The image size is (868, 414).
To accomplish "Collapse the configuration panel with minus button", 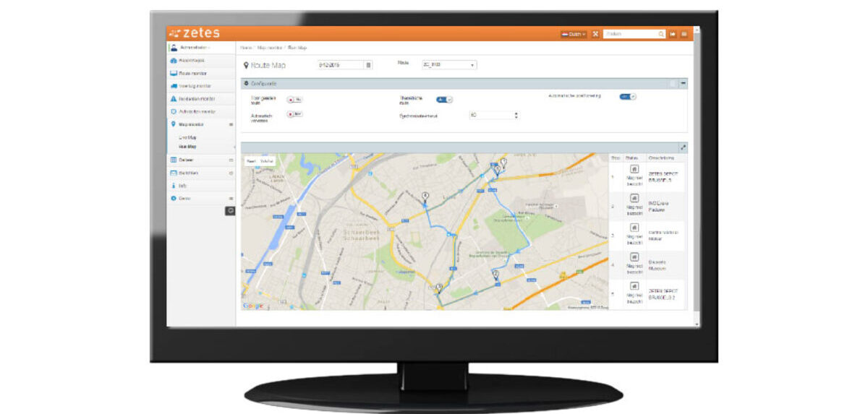I will 684,84.
